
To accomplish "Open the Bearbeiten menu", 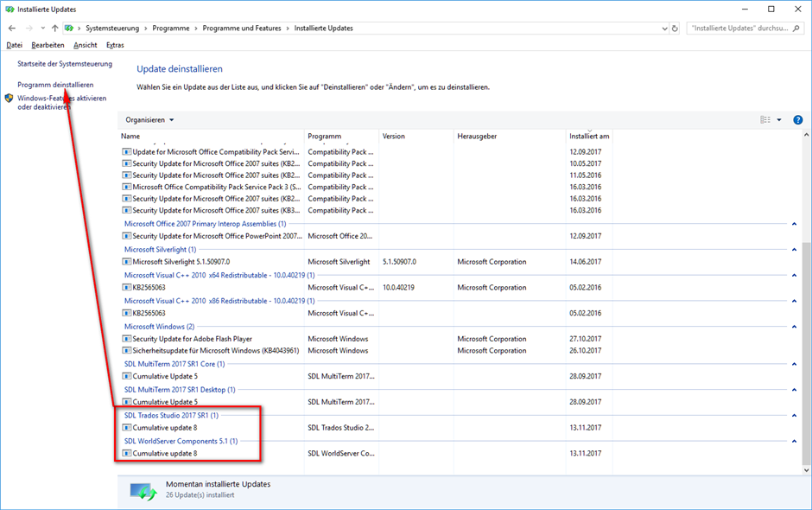I will (48, 45).
